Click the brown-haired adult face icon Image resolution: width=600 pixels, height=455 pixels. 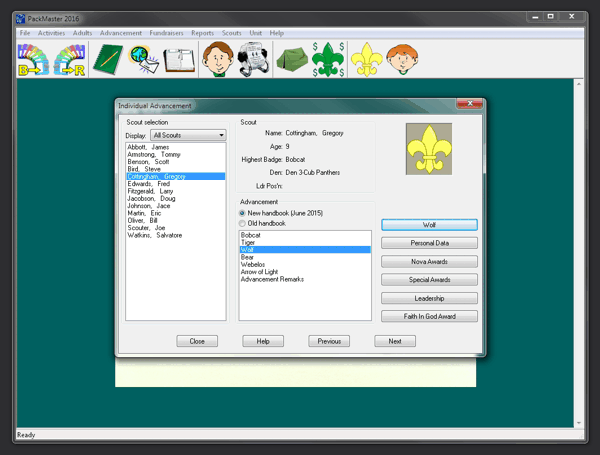(x=218, y=59)
